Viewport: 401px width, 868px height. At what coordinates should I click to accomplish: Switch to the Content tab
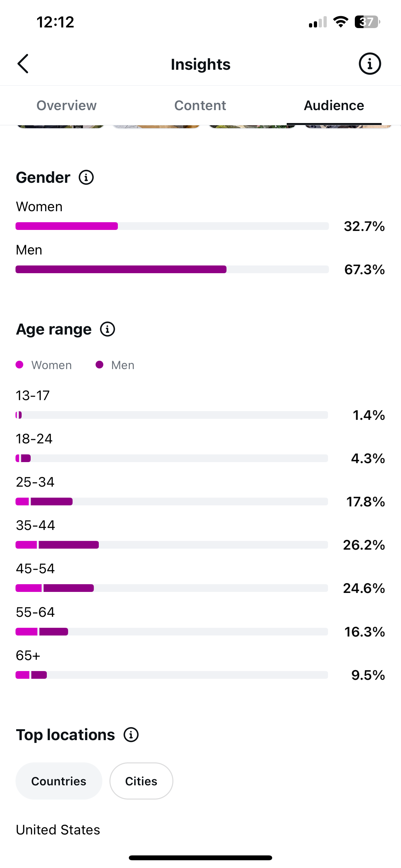[200, 106]
